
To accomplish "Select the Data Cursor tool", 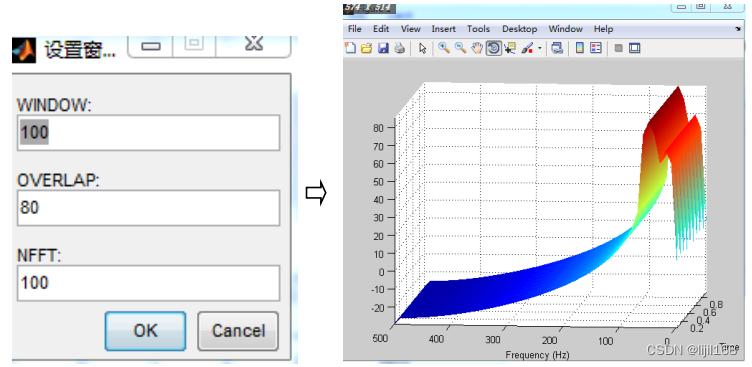I will click(509, 48).
